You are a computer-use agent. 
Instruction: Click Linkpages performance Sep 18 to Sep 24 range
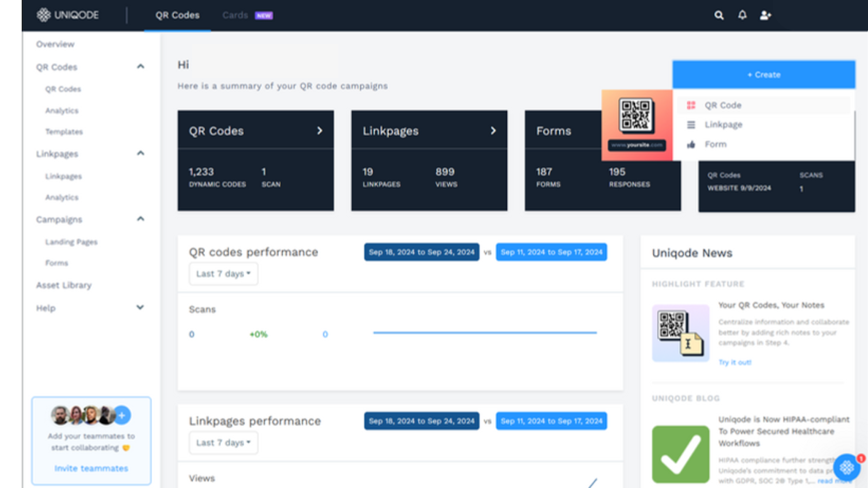(422, 421)
